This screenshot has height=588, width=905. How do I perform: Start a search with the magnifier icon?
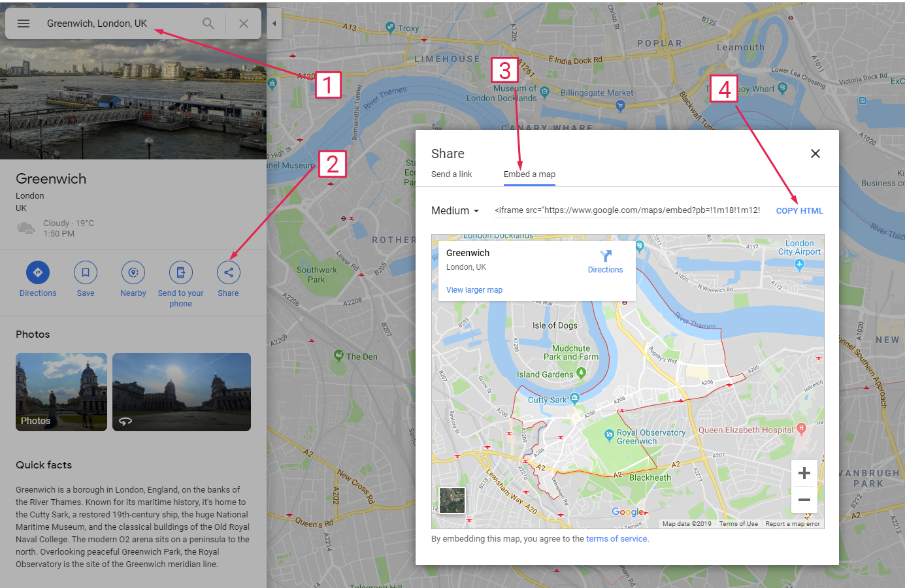click(208, 23)
